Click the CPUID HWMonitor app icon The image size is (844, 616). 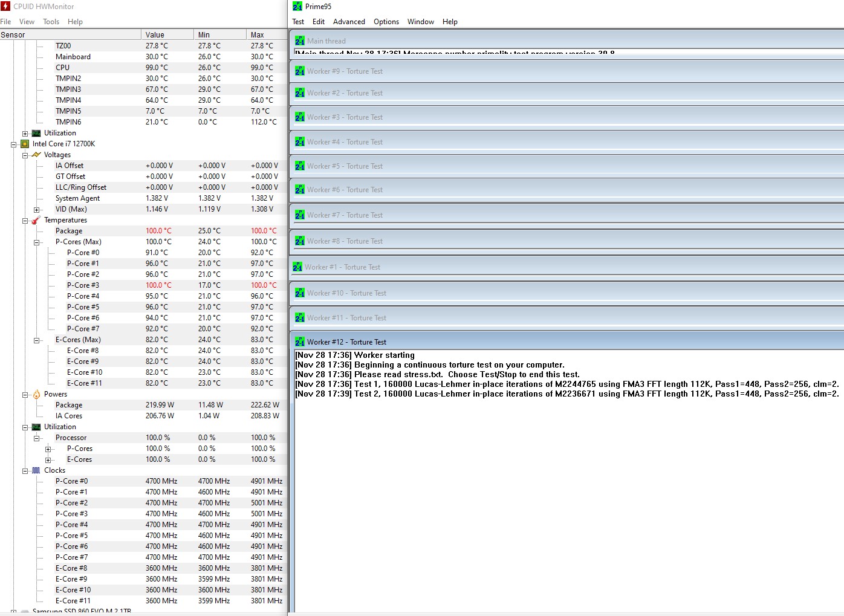click(6, 7)
